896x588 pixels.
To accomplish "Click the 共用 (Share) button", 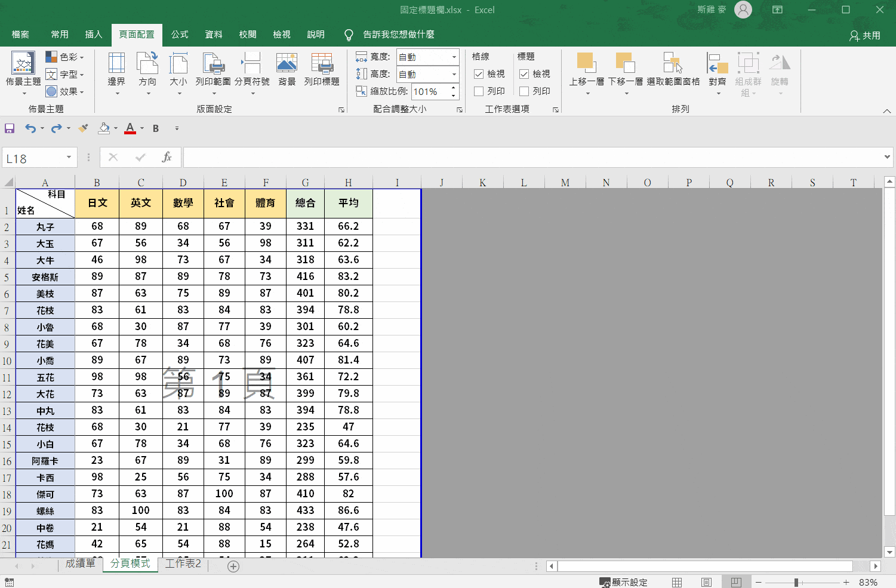I will tap(866, 35).
